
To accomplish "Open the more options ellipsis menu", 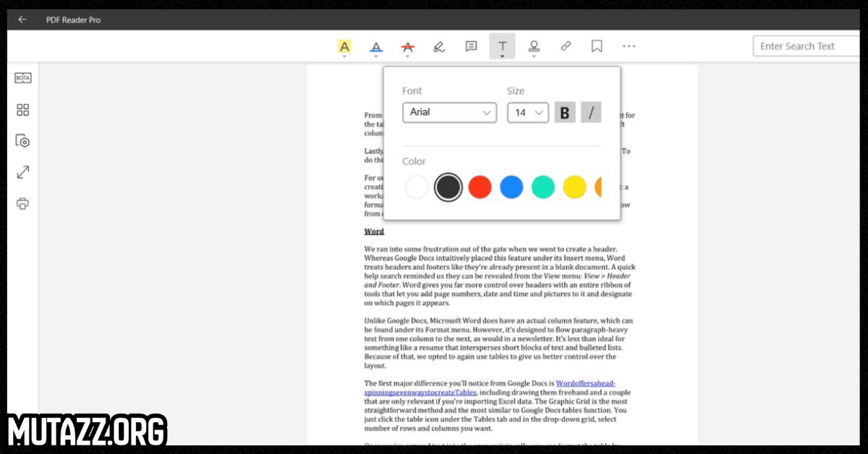I will click(629, 46).
